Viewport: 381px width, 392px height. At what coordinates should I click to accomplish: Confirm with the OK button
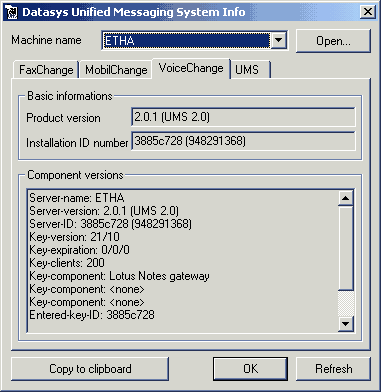click(250, 369)
